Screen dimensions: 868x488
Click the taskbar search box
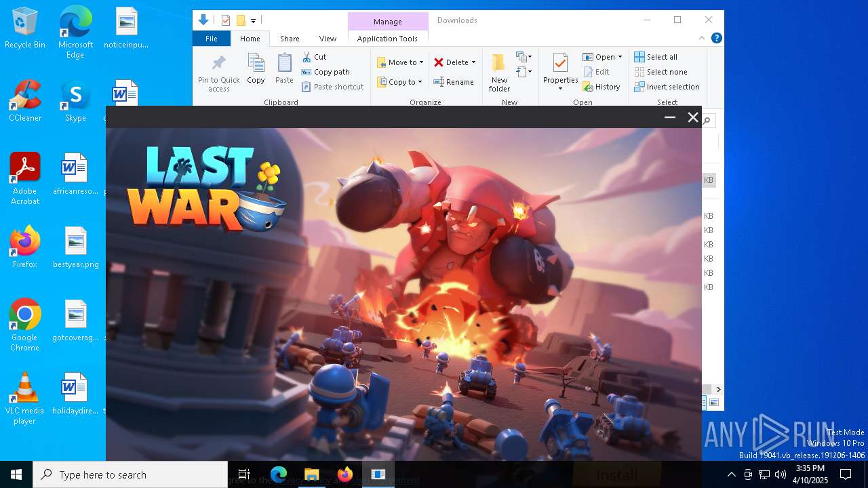click(x=130, y=474)
